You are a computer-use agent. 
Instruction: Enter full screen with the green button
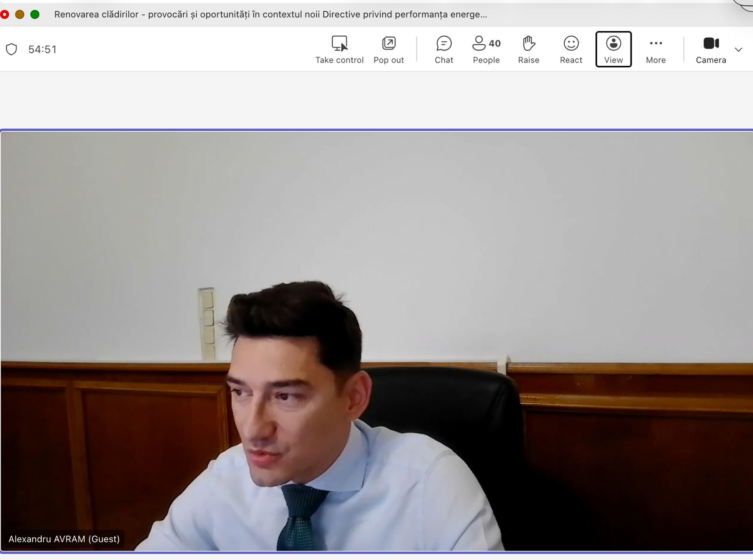pyautogui.click(x=35, y=14)
